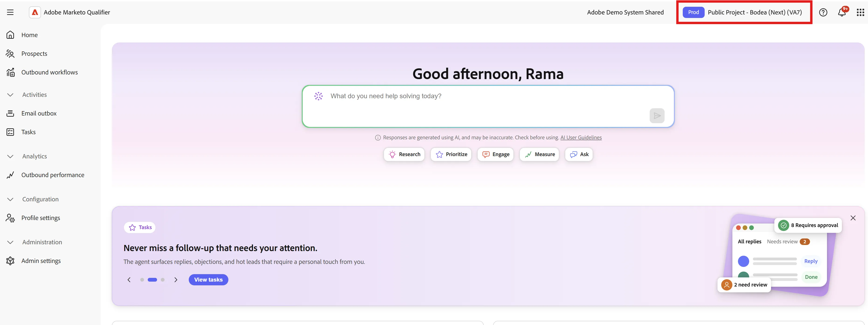
Task: Click the Prospects people icon
Action: (10, 54)
